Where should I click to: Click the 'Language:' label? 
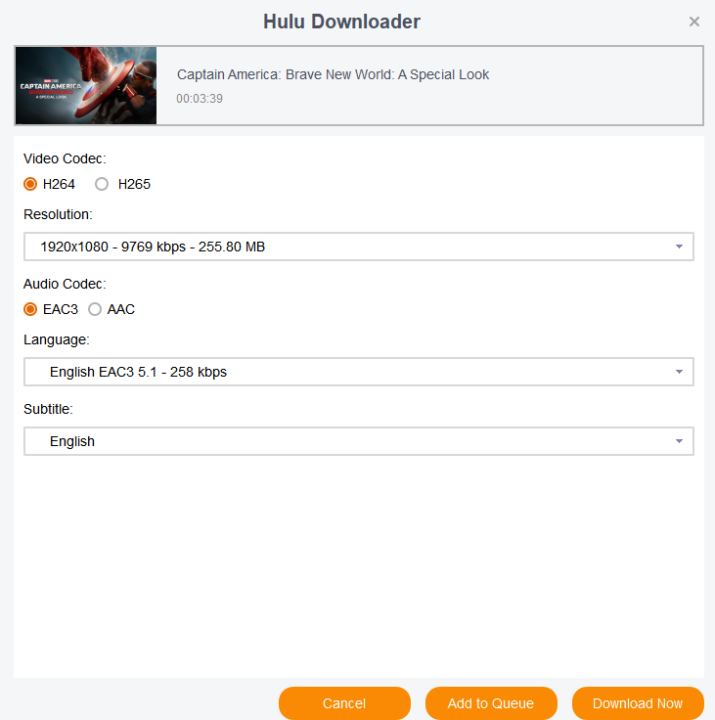56,340
